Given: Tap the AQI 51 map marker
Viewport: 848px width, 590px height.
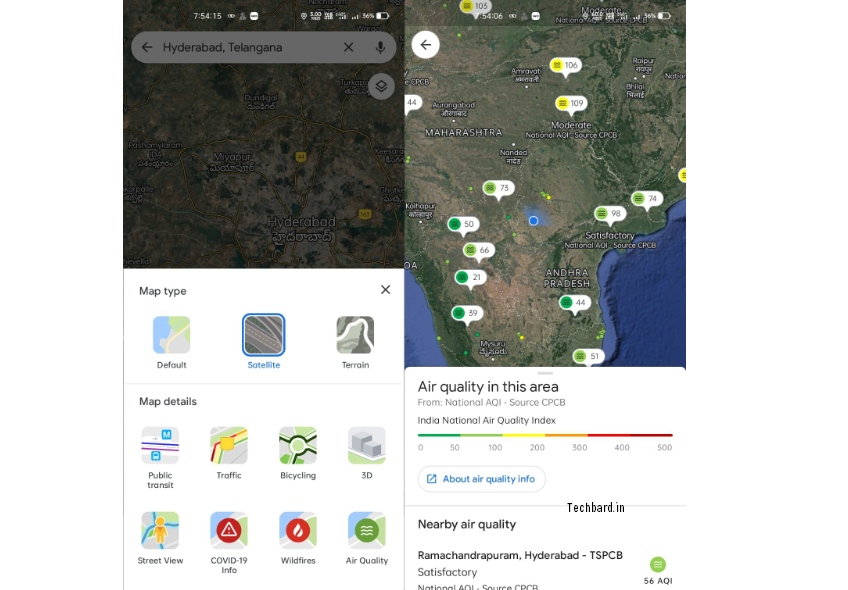Looking at the screenshot, I should [x=588, y=357].
